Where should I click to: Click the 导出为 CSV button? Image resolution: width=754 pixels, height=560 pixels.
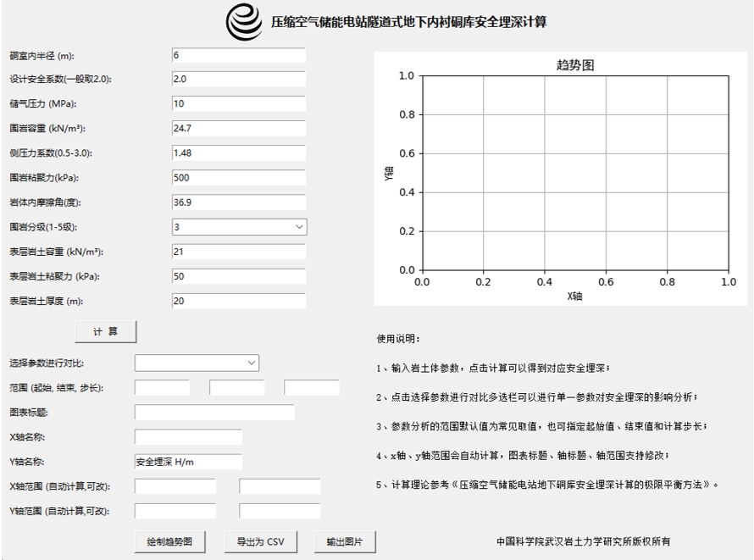point(260,541)
